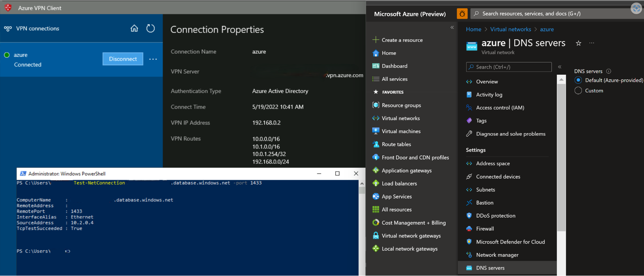
Task: Collapse the Azure portal left navigation menu
Action: [452, 27]
